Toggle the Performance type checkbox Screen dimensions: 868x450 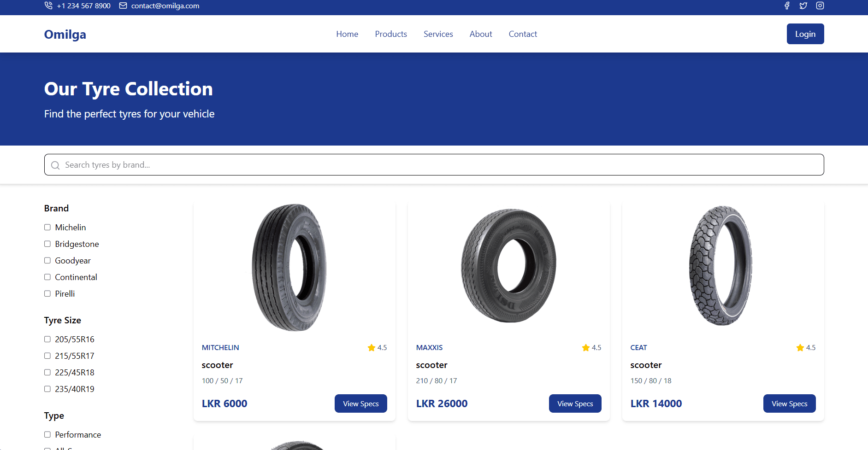click(x=47, y=434)
